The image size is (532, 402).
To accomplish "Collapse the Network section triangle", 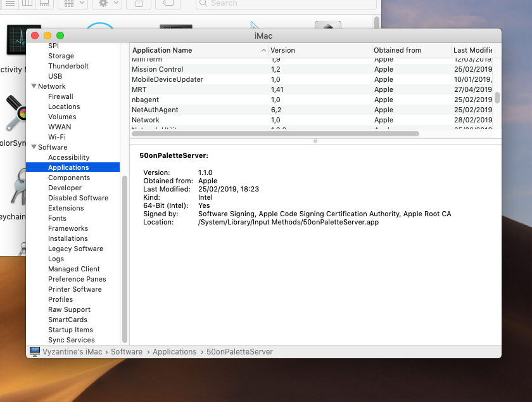I will [34, 86].
